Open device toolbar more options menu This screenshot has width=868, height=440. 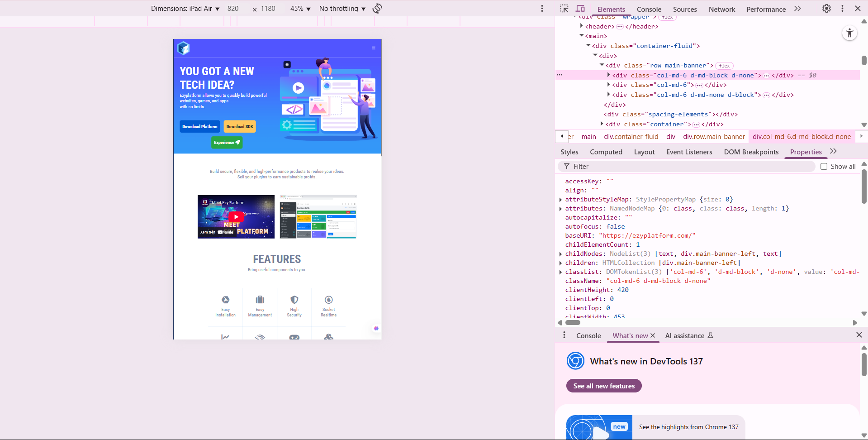[542, 9]
